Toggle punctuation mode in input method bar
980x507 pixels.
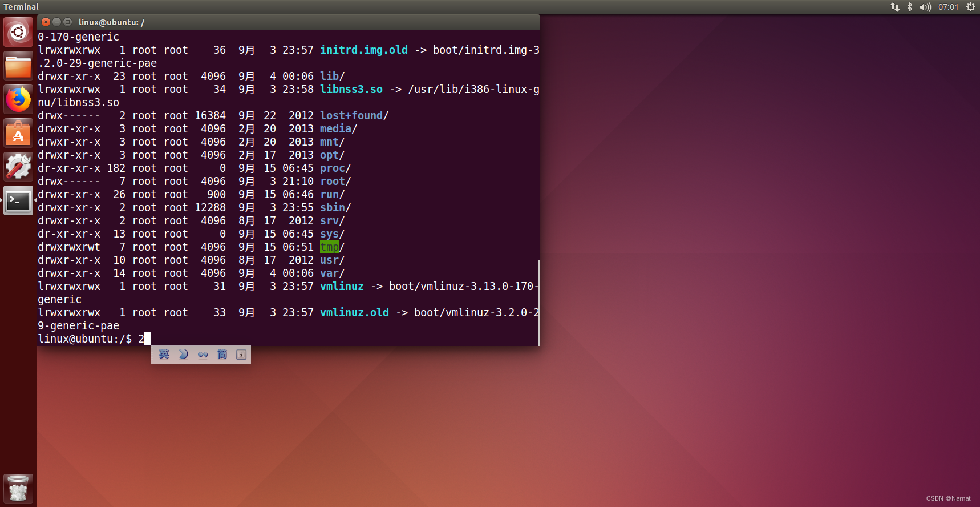pyautogui.click(x=203, y=355)
